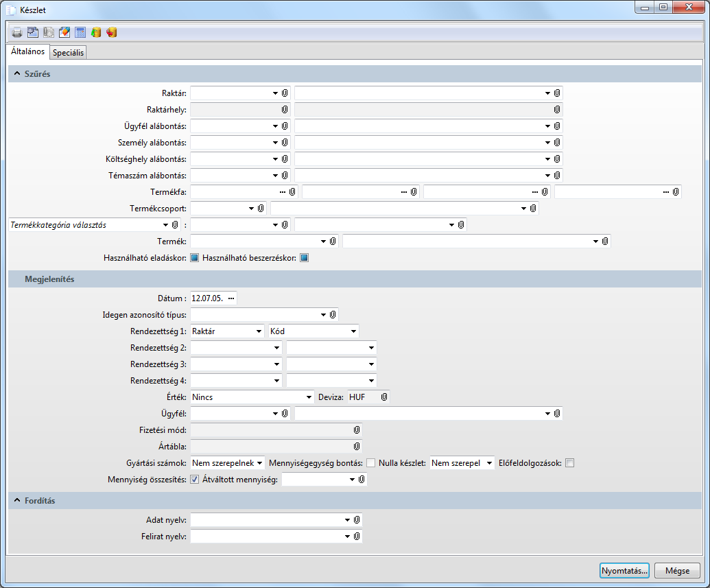Expand the Nulla készlet dropdown

(488, 463)
